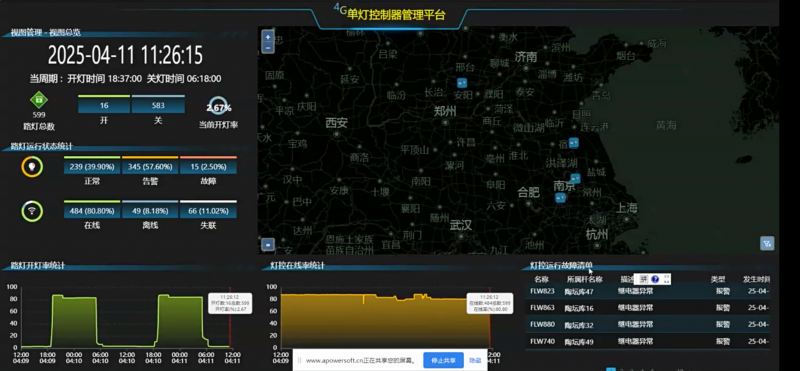Click 继电器异常 description in FLW823 row
The height and width of the screenshot is (371, 800).
pos(636,291)
